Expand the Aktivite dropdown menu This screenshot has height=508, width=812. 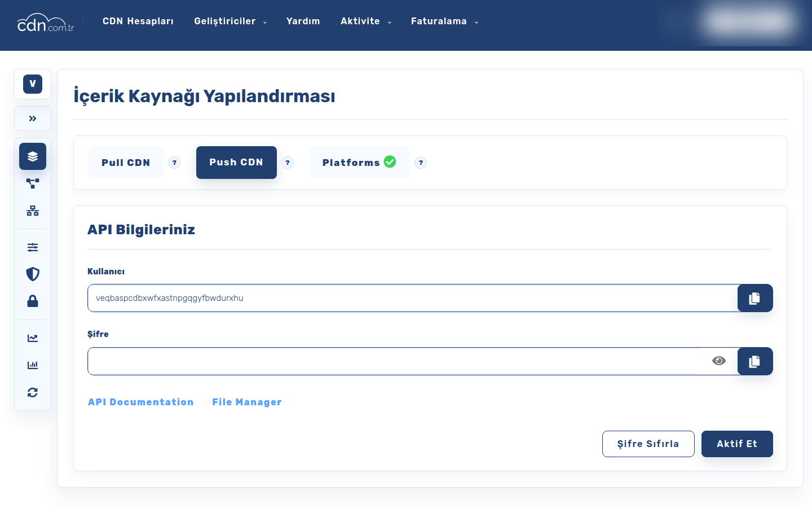[x=366, y=21]
